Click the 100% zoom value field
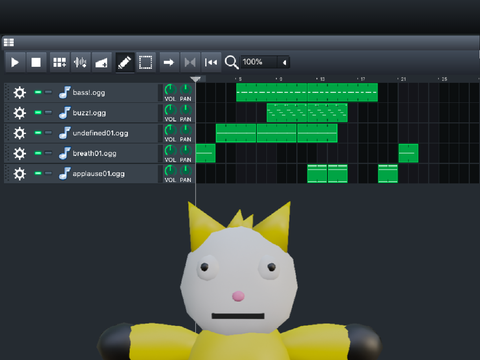The height and width of the screenshot is (360, 480). coord(260,62)
